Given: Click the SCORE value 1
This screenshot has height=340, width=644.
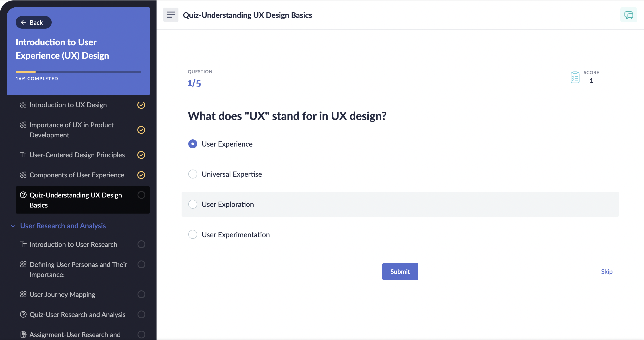Looking at the screenshot, I should tap(591, 81).
